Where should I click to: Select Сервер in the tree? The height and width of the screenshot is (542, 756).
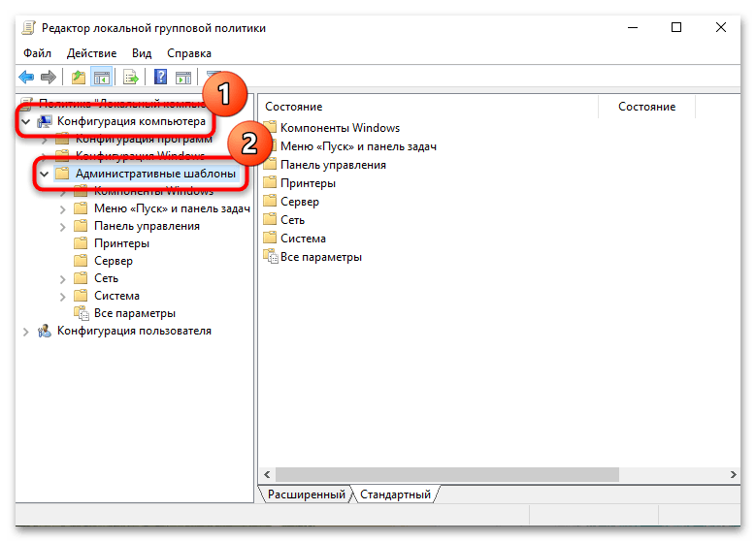pos(114,261)
